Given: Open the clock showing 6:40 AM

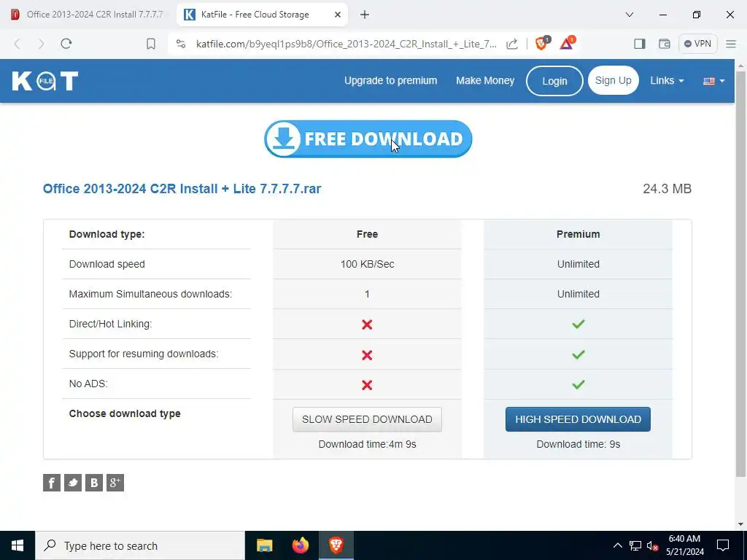Looking at the screenshot, I should coord(684,545).
